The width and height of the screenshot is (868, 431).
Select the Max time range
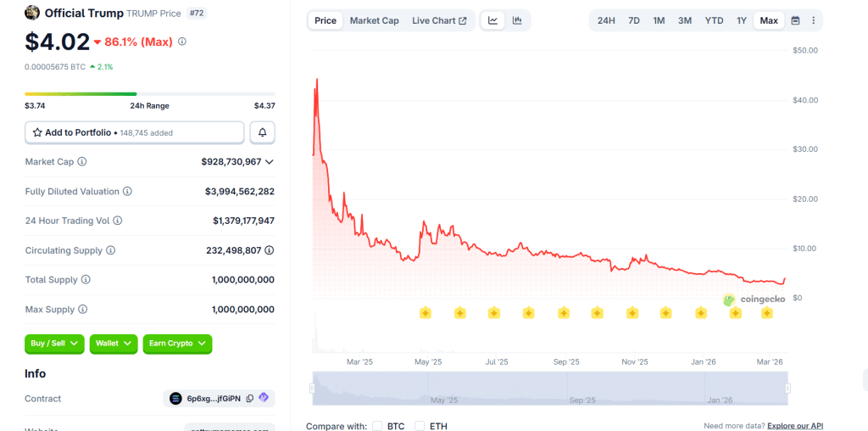coord(769,20)
